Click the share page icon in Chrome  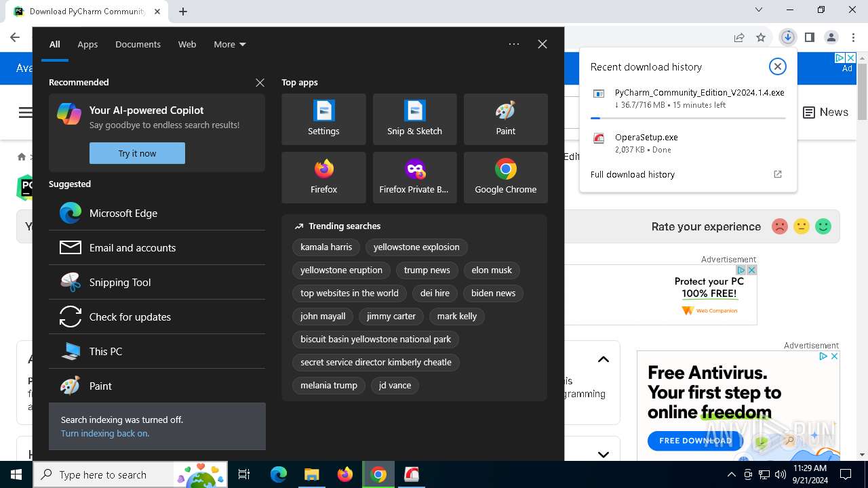click(739, 37)
